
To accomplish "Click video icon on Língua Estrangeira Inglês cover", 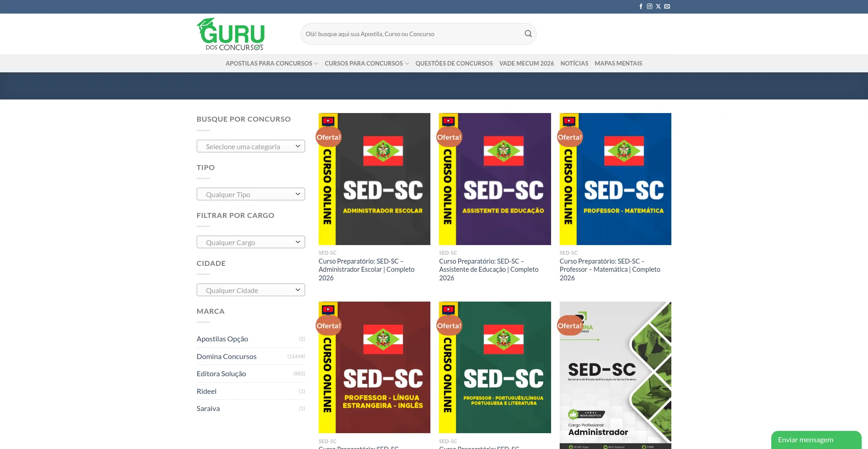I will (328, 309).
